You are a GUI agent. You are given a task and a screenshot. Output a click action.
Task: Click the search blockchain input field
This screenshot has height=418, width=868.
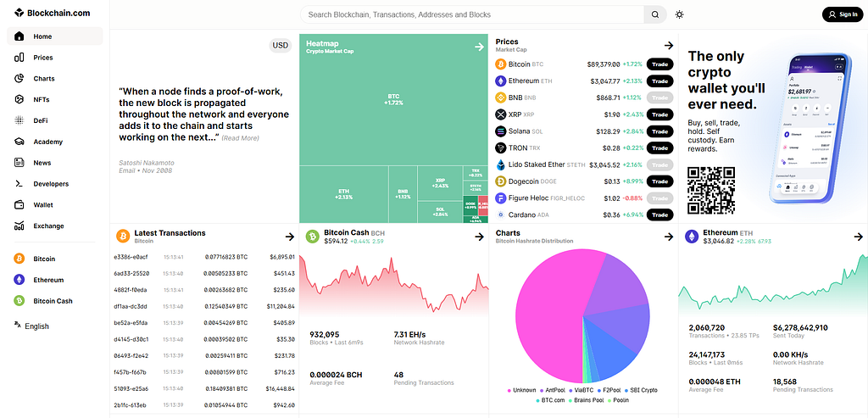pyautogui.click(x=472, y=14)
